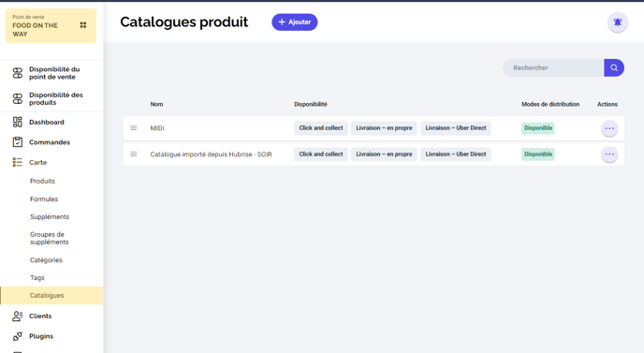The width and height of the screenshot is (644, 353).
Task: Click SOIR's Livraison – en propre tag
Action: pos(384,154)
